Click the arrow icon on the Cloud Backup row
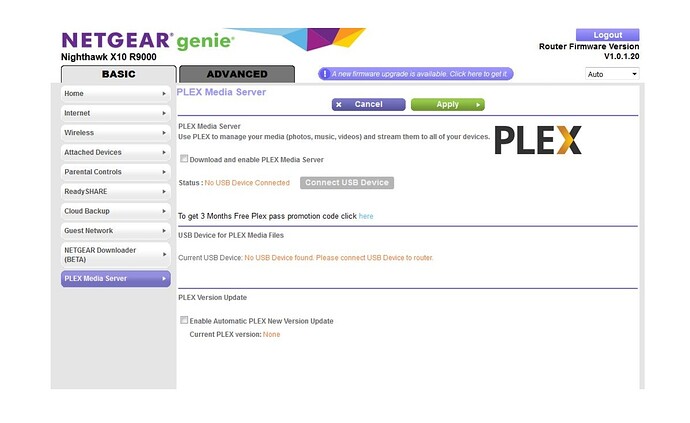The width and height of the screenshot is (690, 423). coord(164,211)
